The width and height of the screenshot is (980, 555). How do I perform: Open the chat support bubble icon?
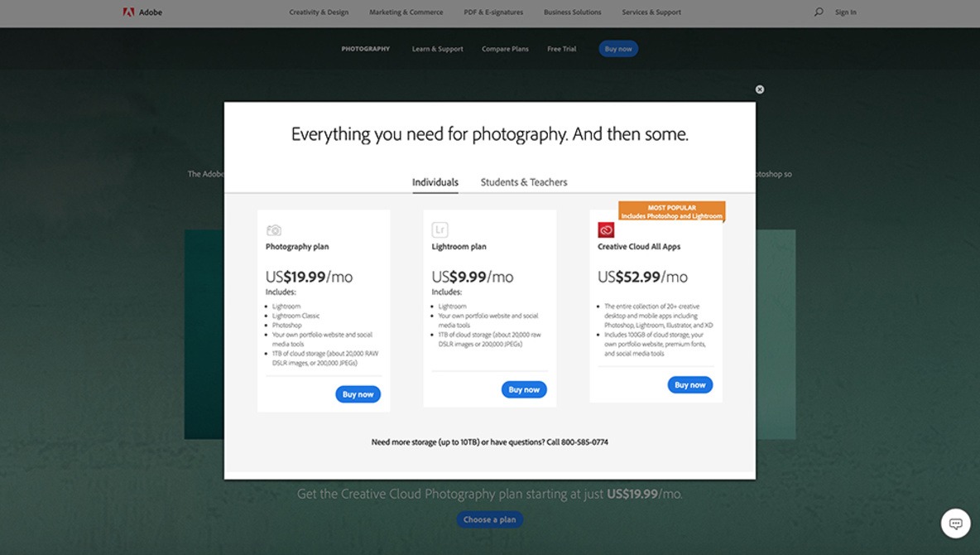956,523
